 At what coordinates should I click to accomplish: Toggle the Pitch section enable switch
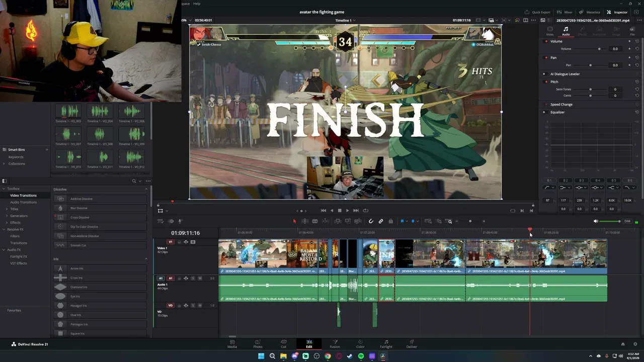tap(544, 82)
